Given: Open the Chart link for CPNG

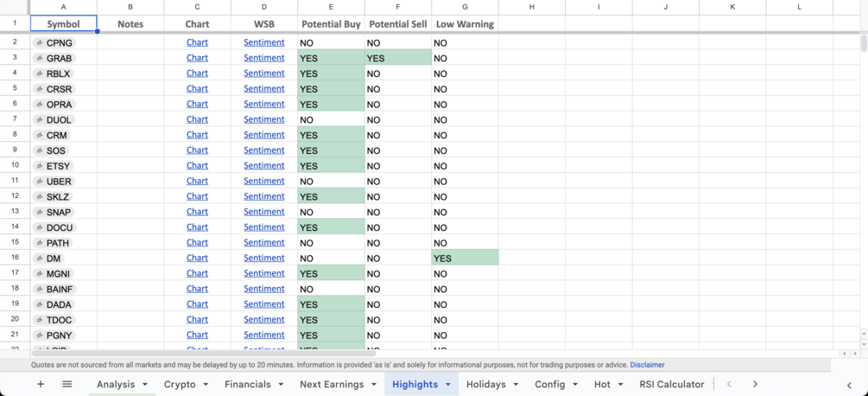Looking at the screenshot, I should pyautogui.click(x=197, y=42).
